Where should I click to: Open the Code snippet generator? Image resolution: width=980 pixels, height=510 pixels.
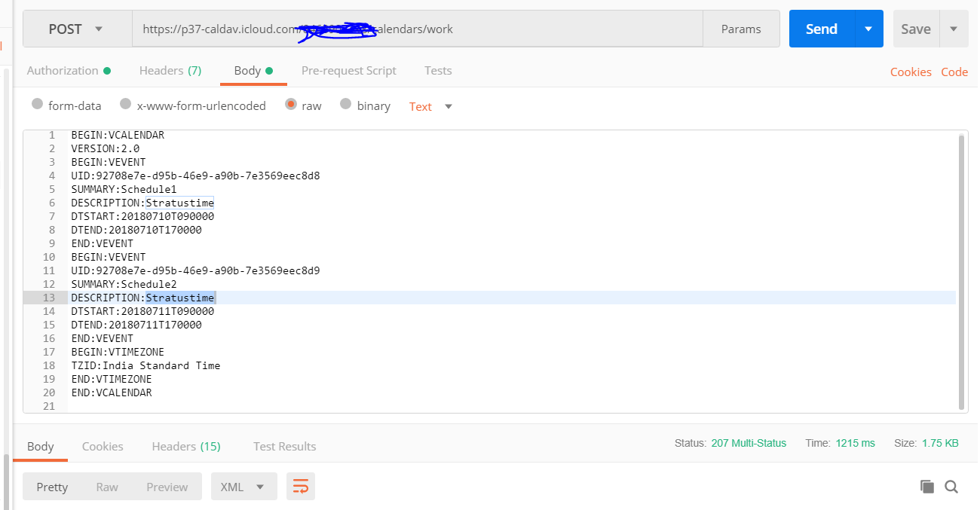pyautogui.click(x=954, y=72)
